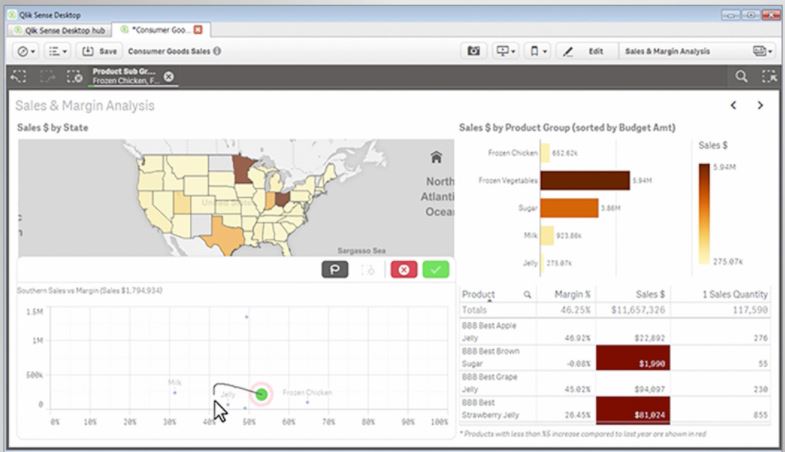785x452 pixels.
Task: Go to the previous sheet arrow
Action: [733, 105]
